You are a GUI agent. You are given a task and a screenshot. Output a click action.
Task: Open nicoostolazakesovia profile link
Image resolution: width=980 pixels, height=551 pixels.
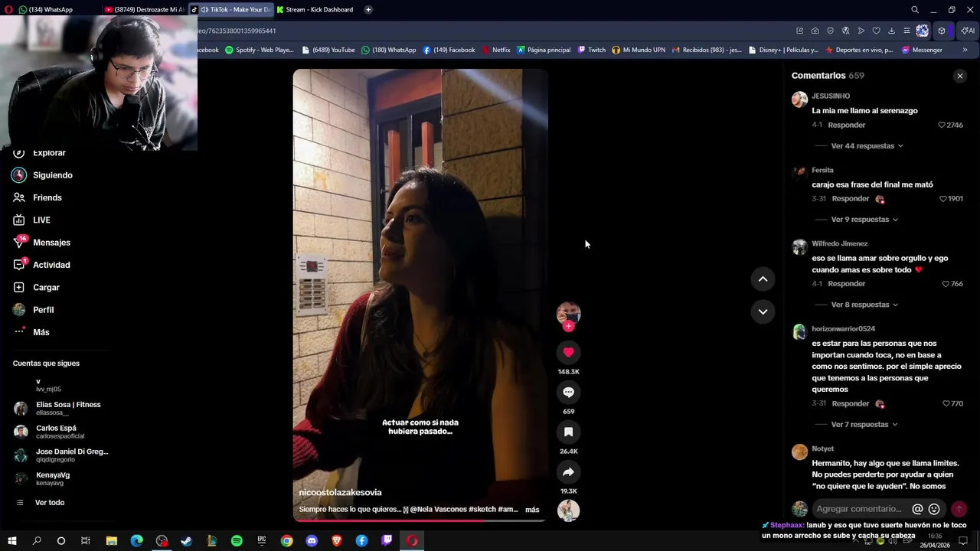click(340, 492)
